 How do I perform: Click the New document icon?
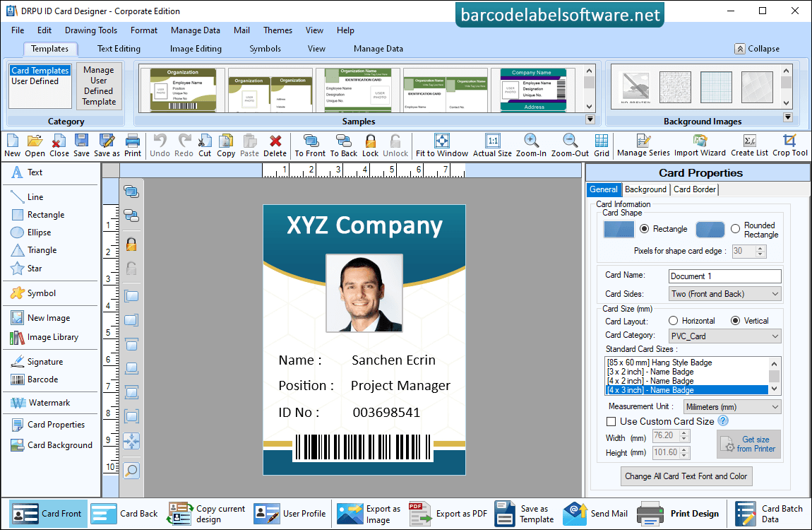[12, 146]
